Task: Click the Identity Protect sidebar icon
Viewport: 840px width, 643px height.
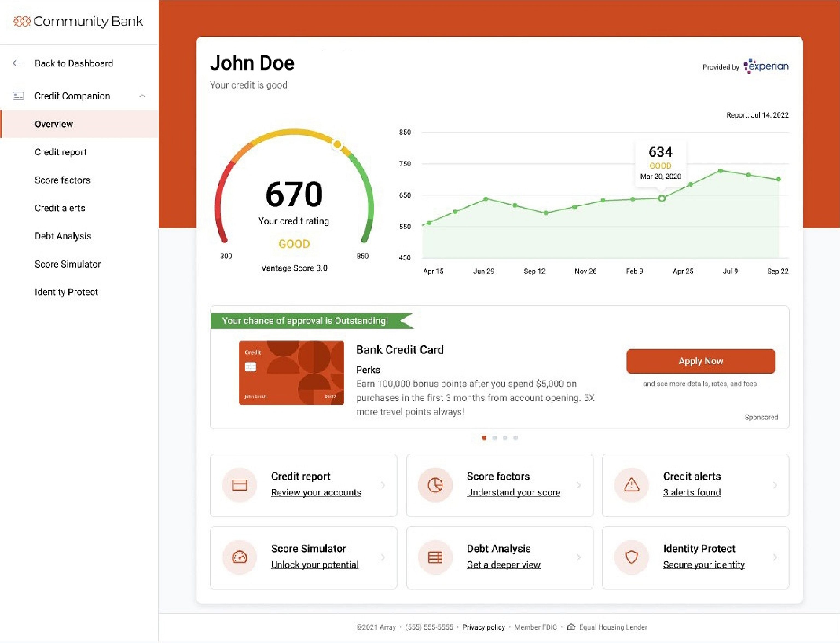Action: pos(66,292)
